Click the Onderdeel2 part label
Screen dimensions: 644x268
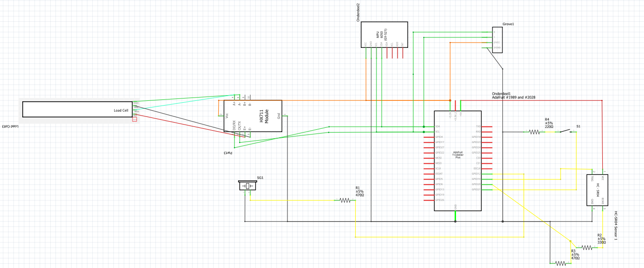(358, 13)
